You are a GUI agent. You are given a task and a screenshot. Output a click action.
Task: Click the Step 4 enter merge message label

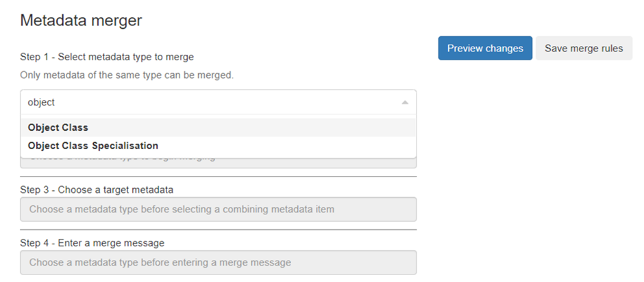point(92,243)
